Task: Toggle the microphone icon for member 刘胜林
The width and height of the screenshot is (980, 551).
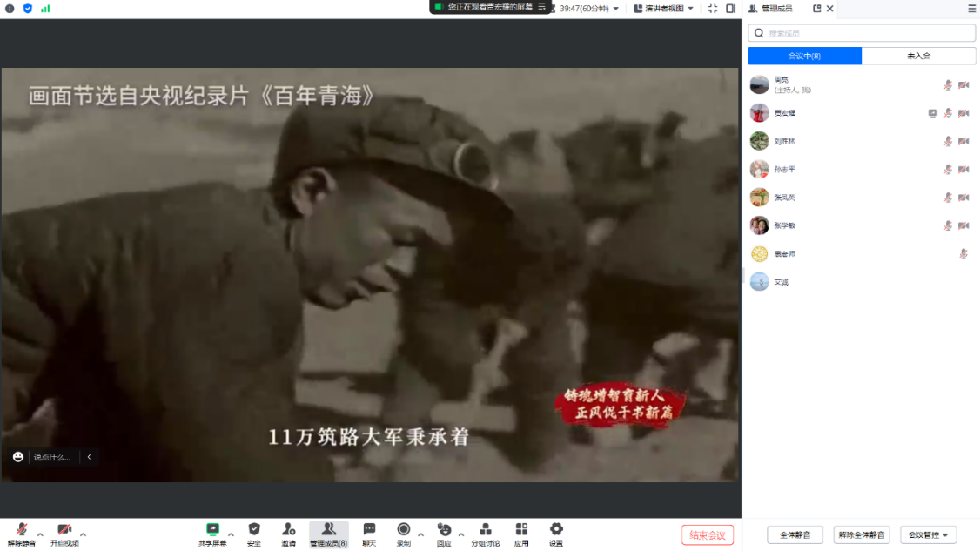Action: click(948, 141)
